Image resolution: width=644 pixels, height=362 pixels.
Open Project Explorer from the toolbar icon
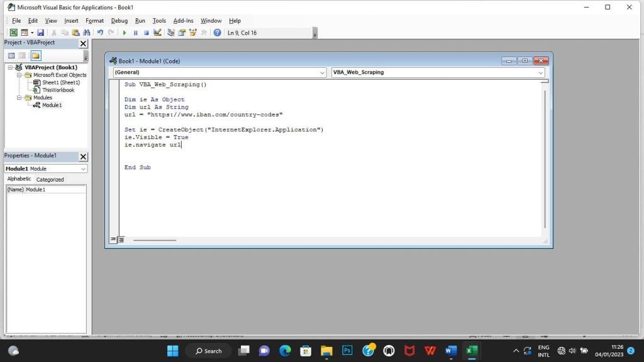[x=171, y=33]
